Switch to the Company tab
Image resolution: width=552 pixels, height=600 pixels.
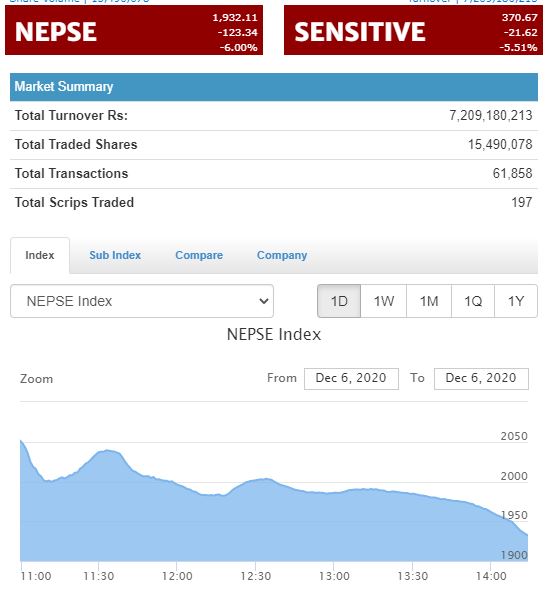tap(282, 255)
